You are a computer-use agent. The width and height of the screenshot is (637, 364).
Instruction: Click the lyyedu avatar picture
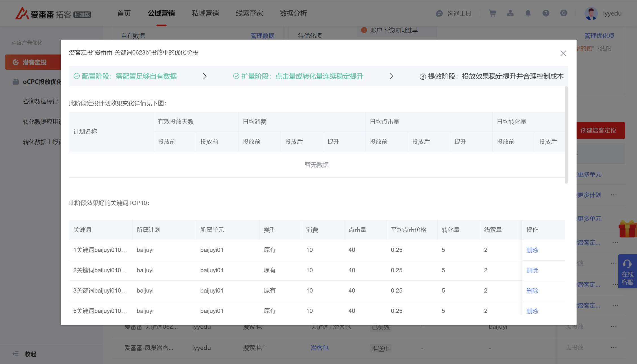591,14
